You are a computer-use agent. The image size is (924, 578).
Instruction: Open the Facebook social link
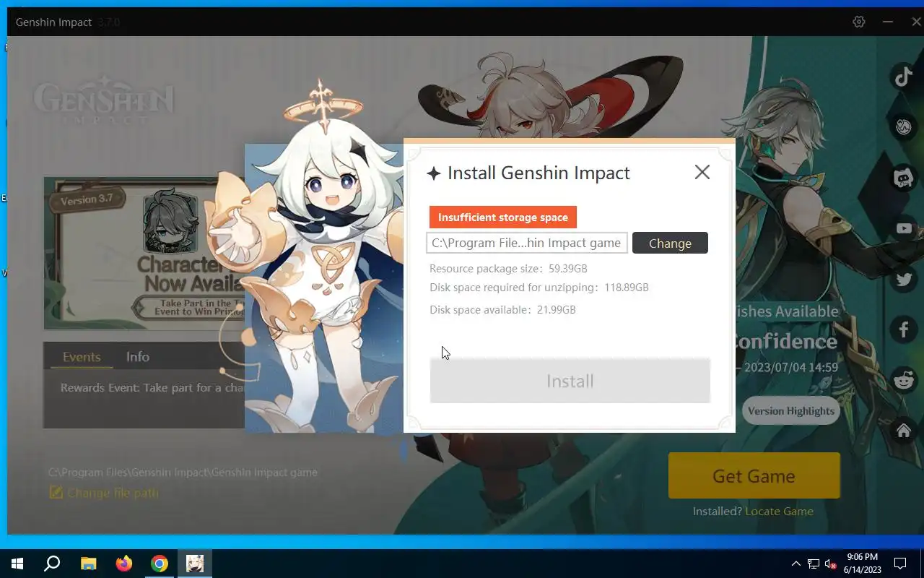coord(904,329)
